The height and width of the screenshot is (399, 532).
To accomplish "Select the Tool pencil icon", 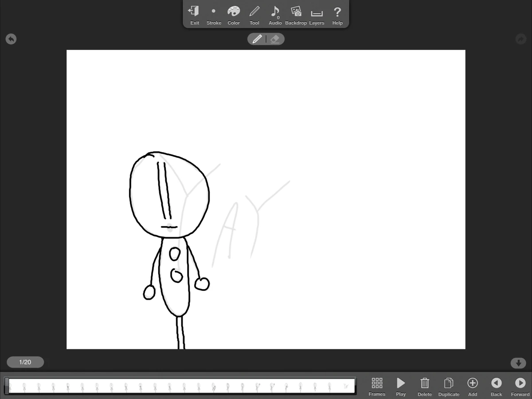I will click(x=254, y=14).
